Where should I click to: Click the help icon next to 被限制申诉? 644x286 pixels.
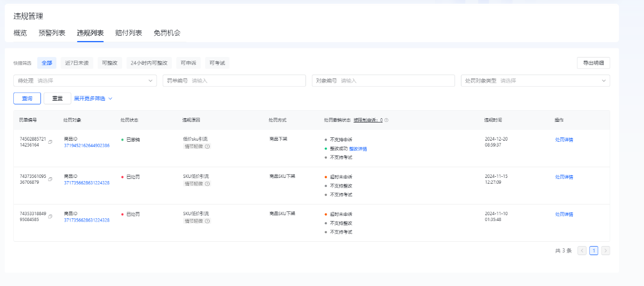(386, 120)
